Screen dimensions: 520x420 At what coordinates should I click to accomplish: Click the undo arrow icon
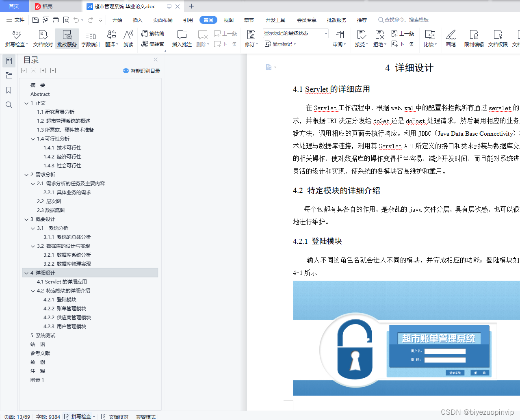[76, 20]
